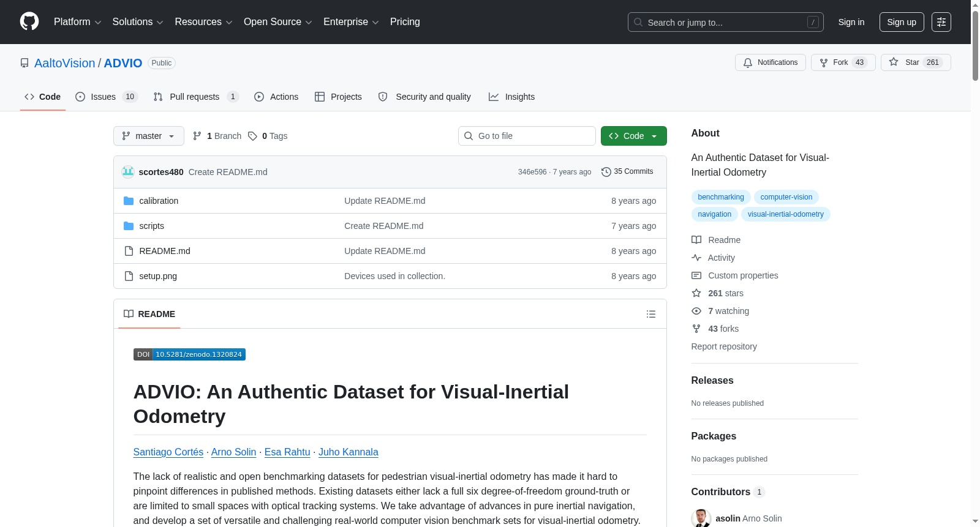Open Juho Kannala author link
Screen dimensions: 980x527
tap(349, 452)
